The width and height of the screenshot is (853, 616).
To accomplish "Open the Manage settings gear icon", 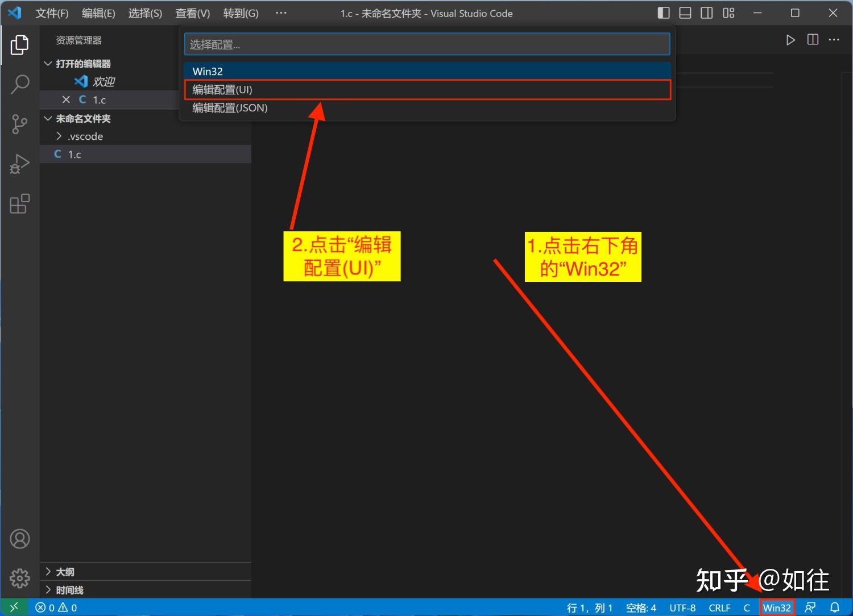I will [x=20, y=578].
